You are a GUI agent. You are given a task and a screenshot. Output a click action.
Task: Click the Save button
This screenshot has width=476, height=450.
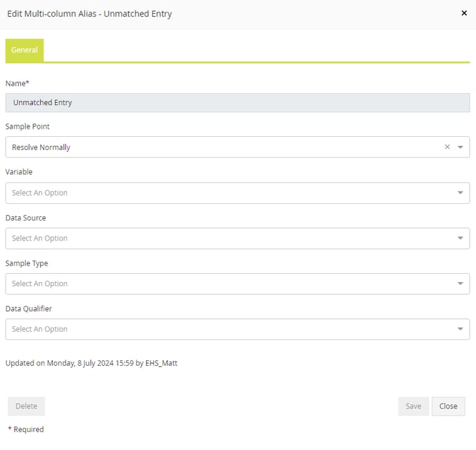(x=414, y=406)
